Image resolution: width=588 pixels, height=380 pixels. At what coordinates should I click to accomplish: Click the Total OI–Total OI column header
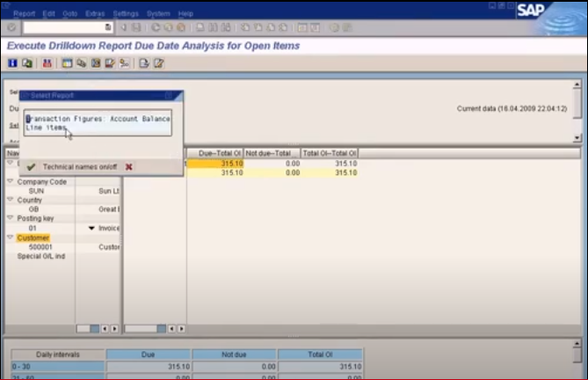[330, 153]
